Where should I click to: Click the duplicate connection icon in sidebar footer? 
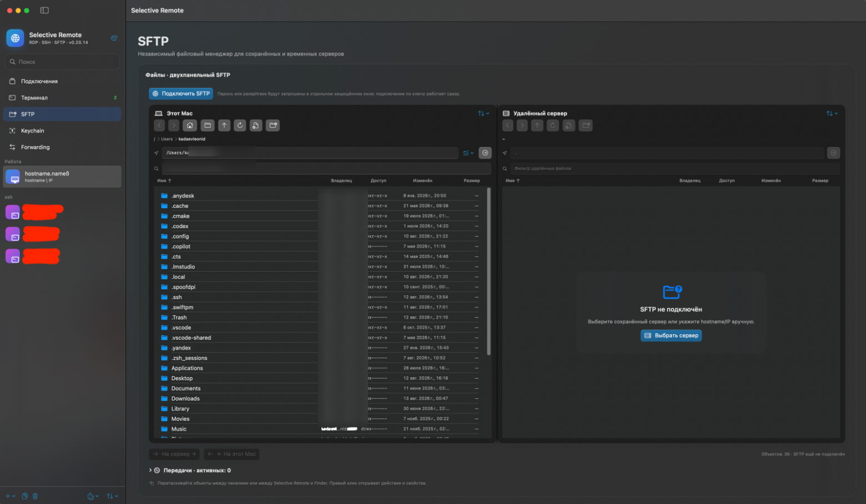click(25, 496)
